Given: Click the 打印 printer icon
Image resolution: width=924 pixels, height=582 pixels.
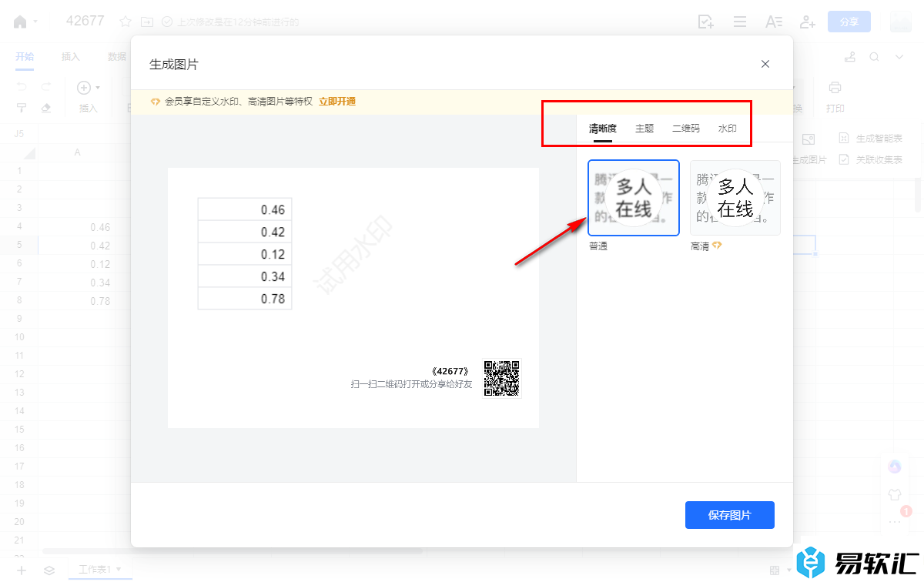Looking at the screenshot, I should click(835, 88).
